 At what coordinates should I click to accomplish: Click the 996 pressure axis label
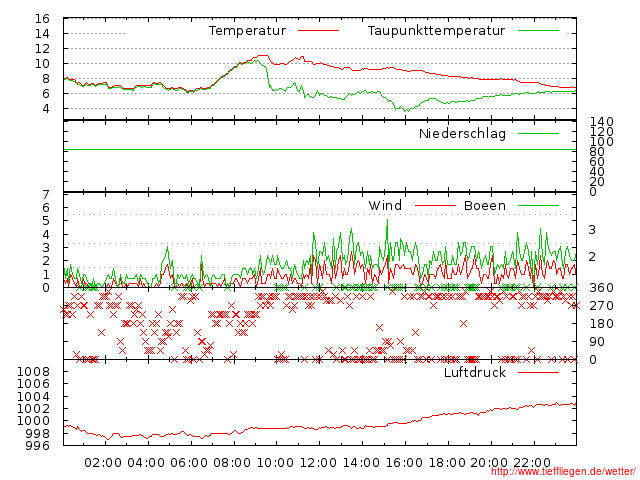click(x=38, y=445)
